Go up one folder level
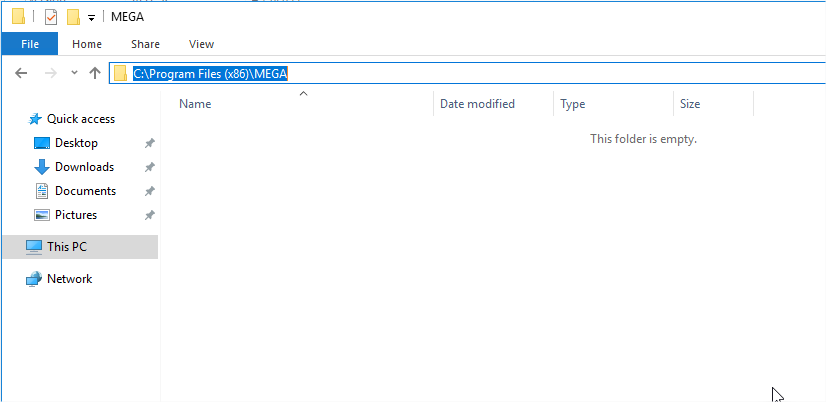 pyautogui.click(x=95, y=73)
